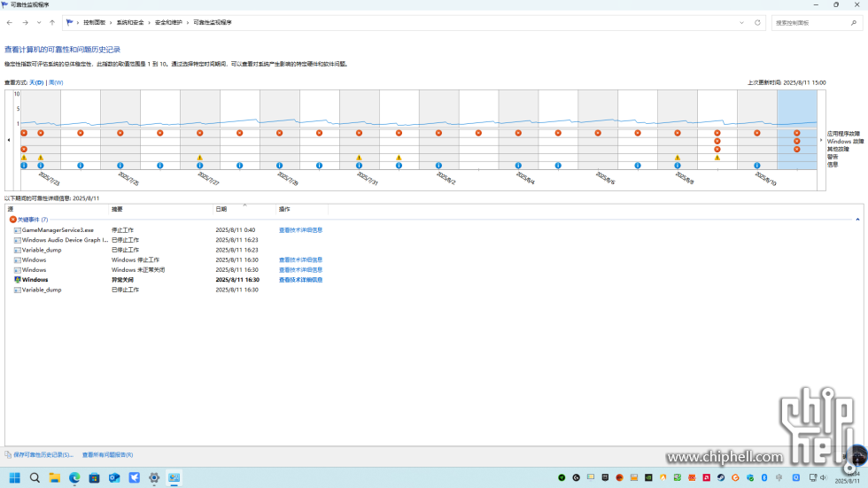Open the Microsoft Store taskbar icon
Image resolution: width=868 pixels, height=488 pixels.
click(94, 477)
